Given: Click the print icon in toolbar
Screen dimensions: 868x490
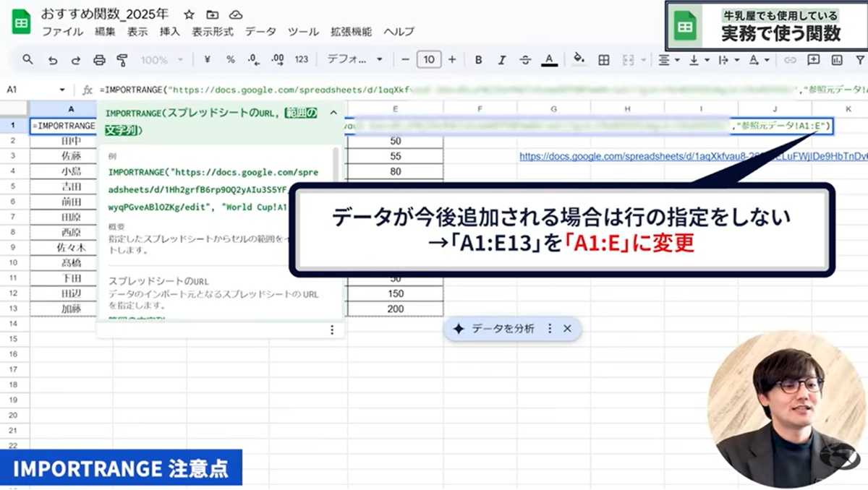Looking at the screenshot, I should (x=100, y=60).
